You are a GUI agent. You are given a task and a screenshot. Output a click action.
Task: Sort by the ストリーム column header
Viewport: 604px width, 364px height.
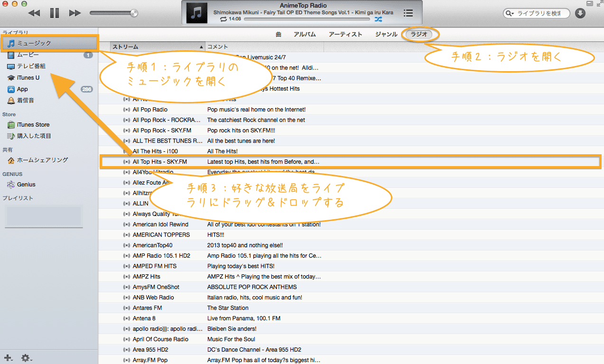point(158,47)
